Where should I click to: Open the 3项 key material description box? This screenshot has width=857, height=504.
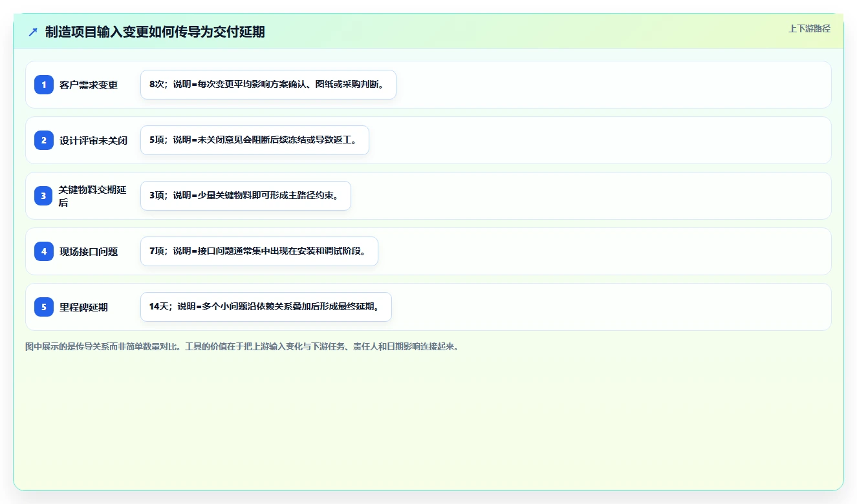click(x=246, y=196)
